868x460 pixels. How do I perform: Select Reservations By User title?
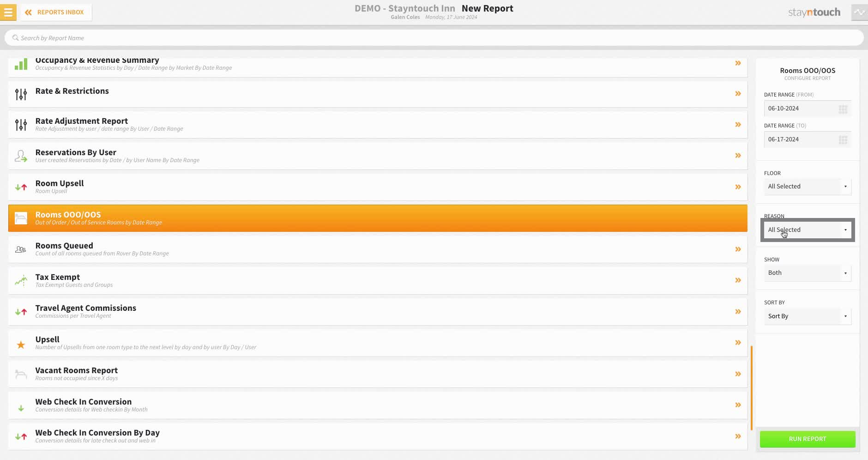76,152
